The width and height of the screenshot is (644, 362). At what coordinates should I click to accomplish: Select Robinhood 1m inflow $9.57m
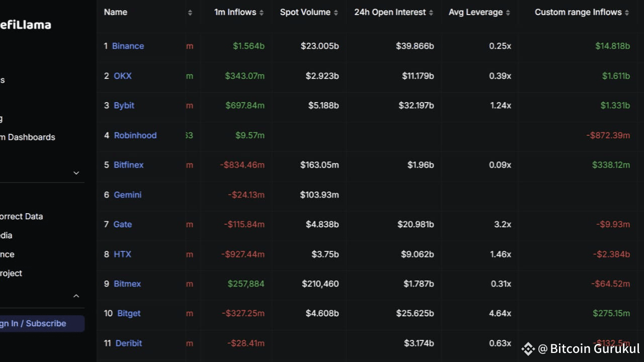click(250, 135)
